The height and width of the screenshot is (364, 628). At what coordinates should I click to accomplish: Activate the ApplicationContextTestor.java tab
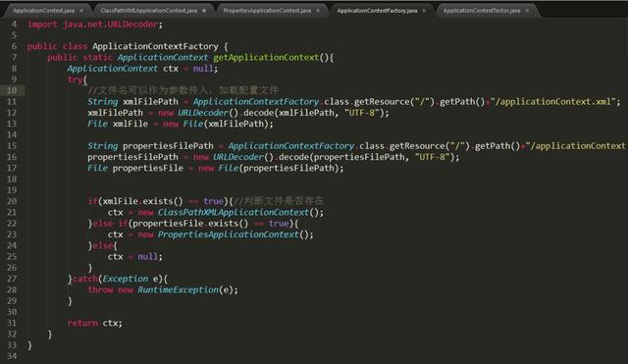pyautogui.click(x=482, y=11)
